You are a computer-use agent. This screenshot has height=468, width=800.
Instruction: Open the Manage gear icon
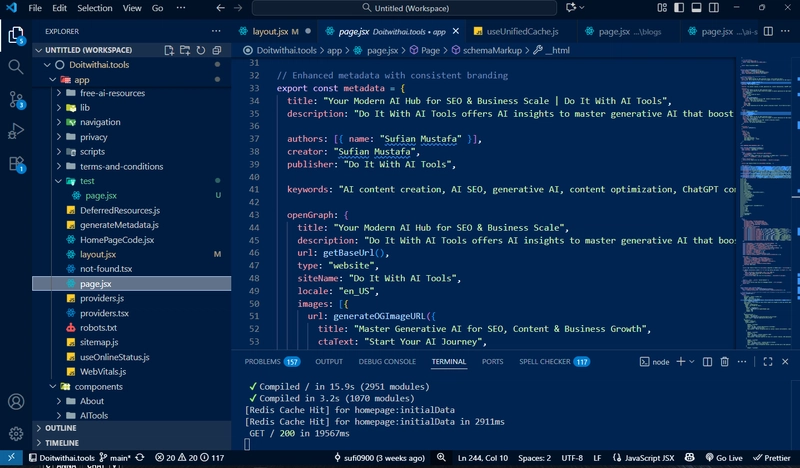click(16, 433)
